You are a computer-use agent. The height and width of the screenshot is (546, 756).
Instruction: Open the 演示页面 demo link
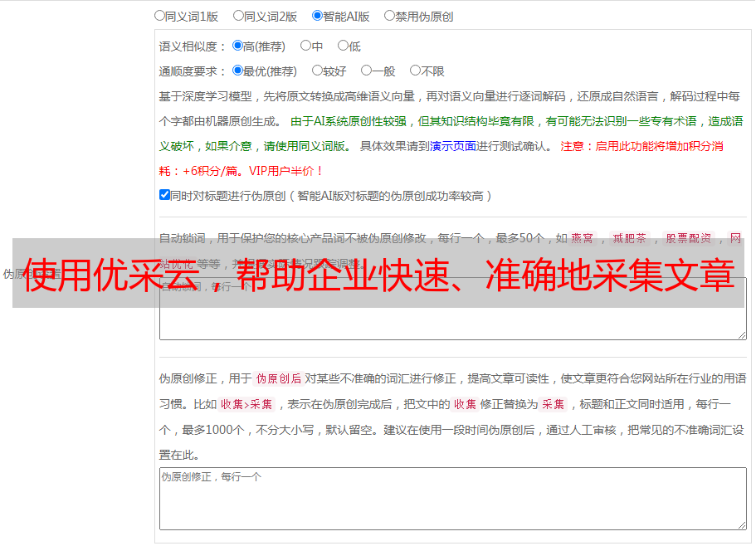click(x=452, y=146)
